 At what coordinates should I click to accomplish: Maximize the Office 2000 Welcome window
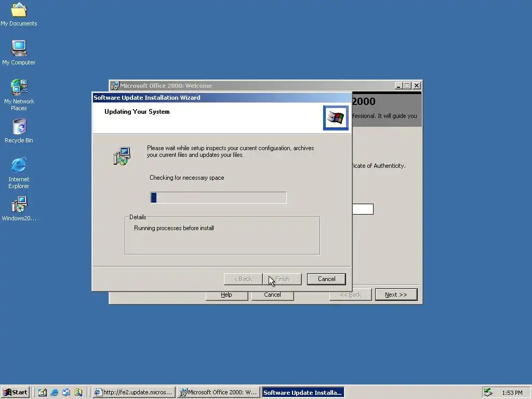(x=407, y=86)
